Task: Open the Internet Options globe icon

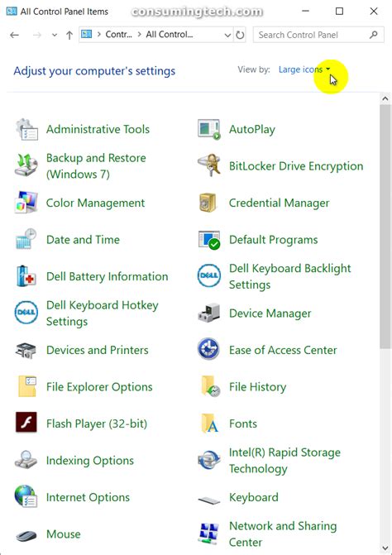Action: coord(26,496)
